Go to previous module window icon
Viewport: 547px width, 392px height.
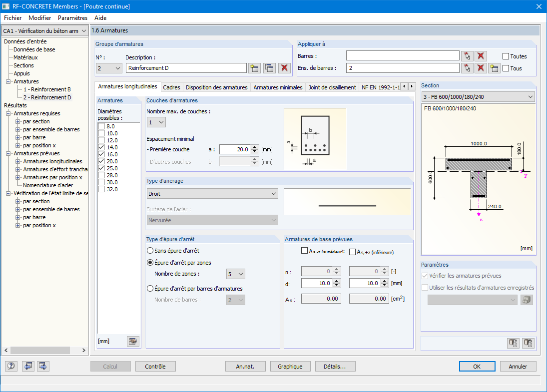tap(28, 366)
